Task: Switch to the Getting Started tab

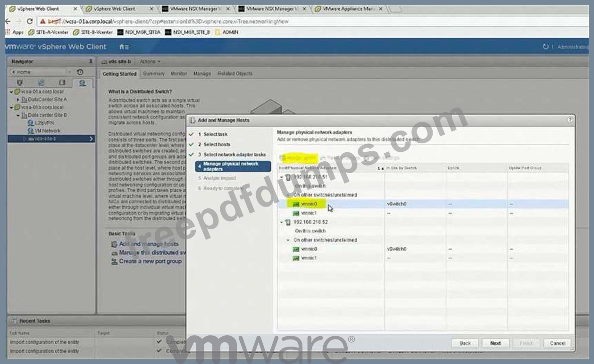Action: (119, 74)
